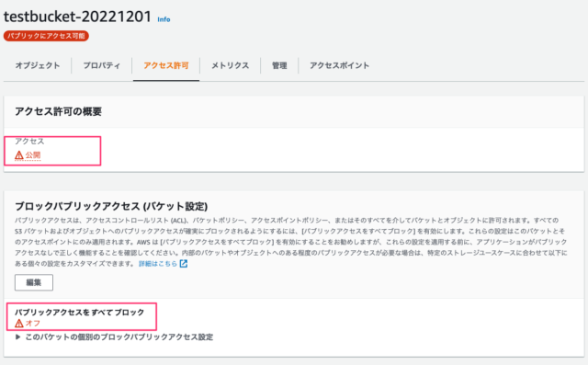The height and width of the screenshot is (365, 588).
Task: Click the testbucket-20221201 bucket title
Action: (77, 17)
